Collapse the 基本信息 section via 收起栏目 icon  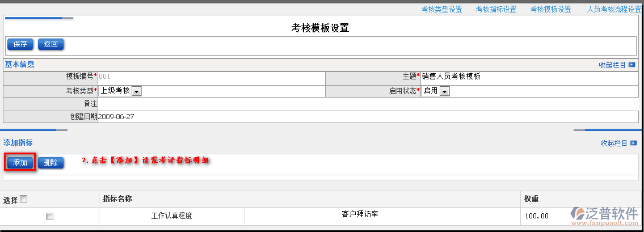pyautogui.click(x=632, y=65)
